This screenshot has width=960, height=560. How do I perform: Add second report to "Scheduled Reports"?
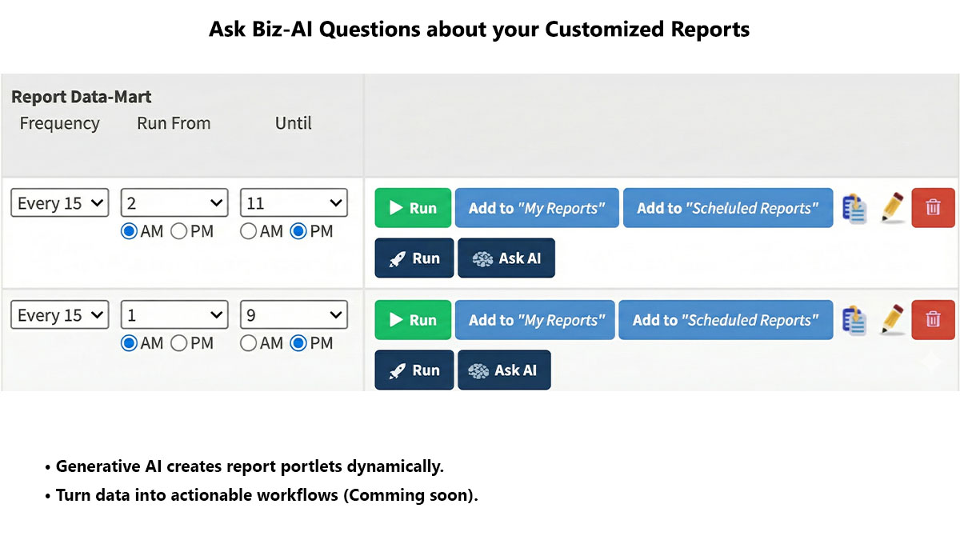coord(726,320)
